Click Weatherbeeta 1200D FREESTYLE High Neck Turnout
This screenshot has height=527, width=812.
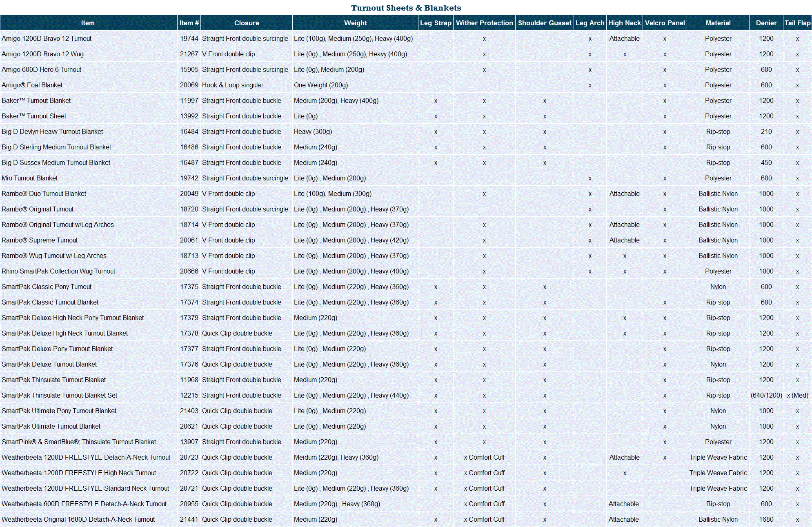[79, 473]
